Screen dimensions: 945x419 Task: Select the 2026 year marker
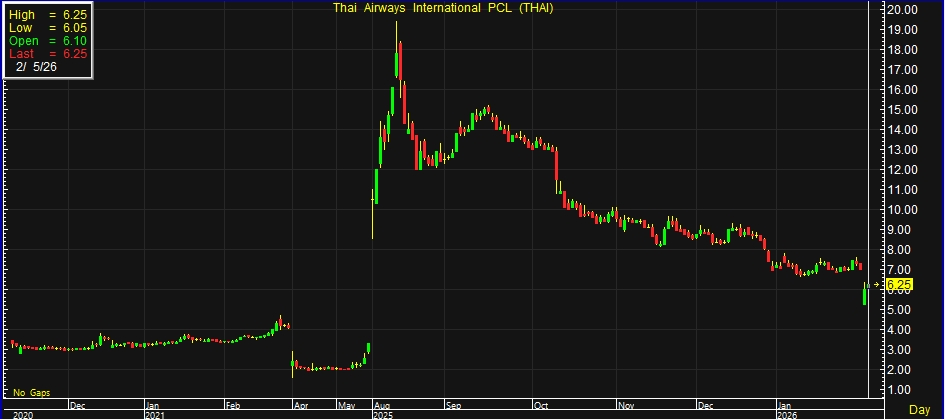point(790,414)
